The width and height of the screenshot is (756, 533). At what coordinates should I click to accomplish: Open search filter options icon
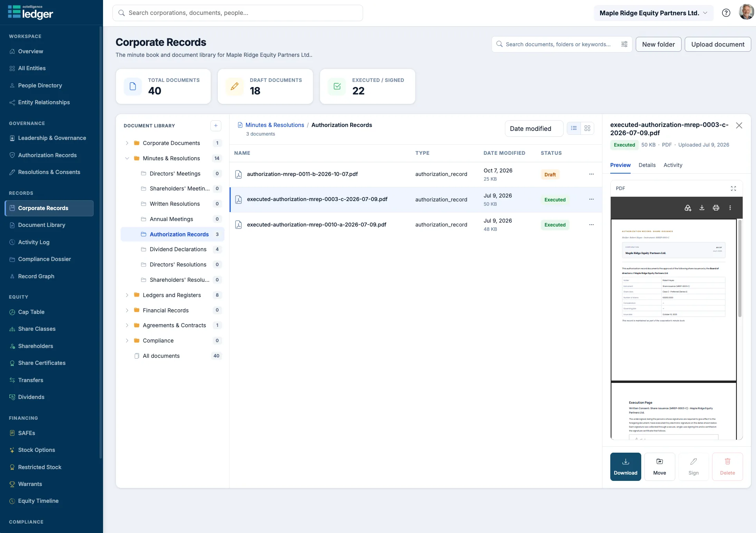tap(624, 44)
